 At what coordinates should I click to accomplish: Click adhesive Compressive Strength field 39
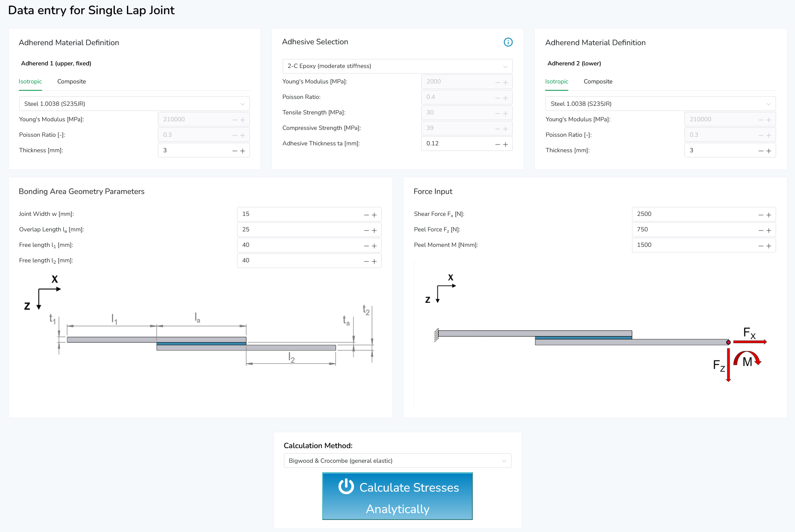(467, 128)
